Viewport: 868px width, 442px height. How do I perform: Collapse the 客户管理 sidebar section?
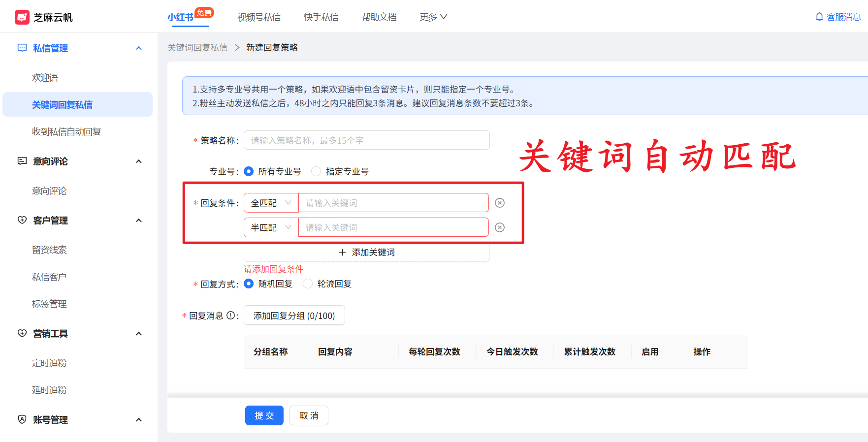tap(138, 221)
